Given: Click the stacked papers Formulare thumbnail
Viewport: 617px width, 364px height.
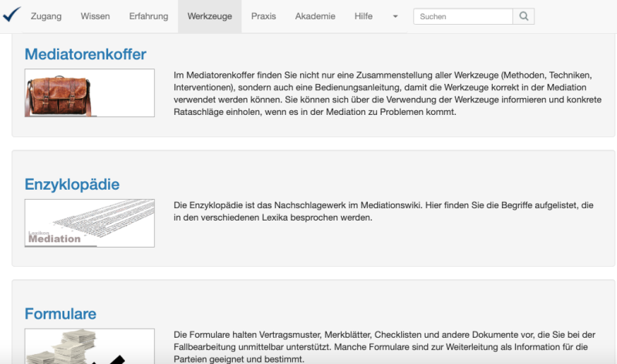Looking at the screenshot, I should coord(89,347).
